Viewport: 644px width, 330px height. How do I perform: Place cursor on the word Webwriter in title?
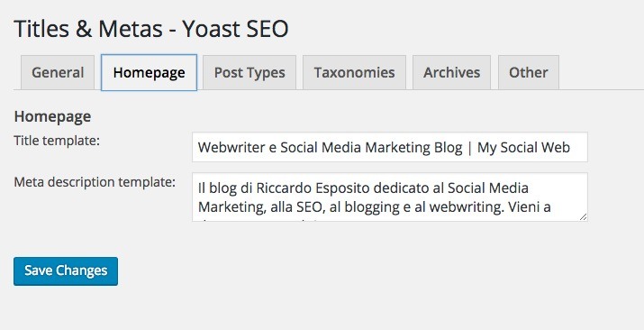(231, 148)
